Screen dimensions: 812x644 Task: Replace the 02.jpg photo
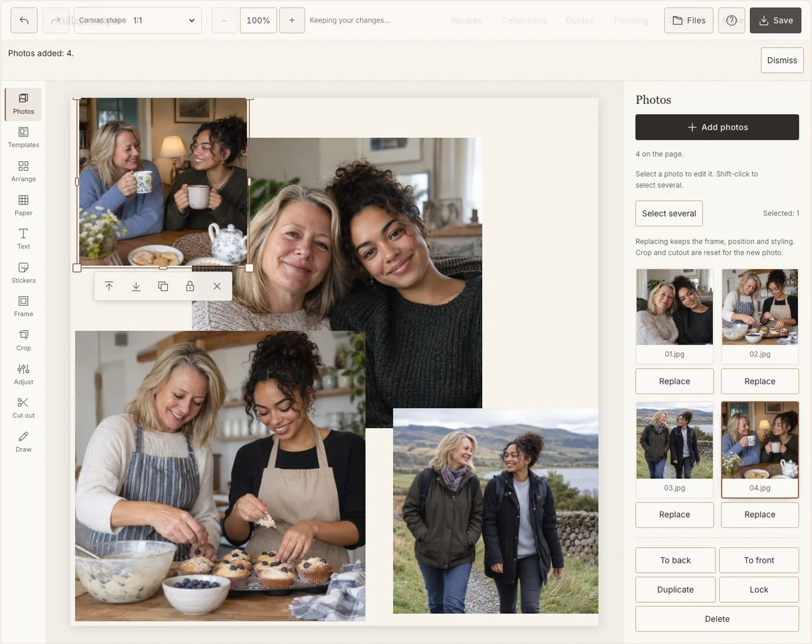(x=760, y=381)
